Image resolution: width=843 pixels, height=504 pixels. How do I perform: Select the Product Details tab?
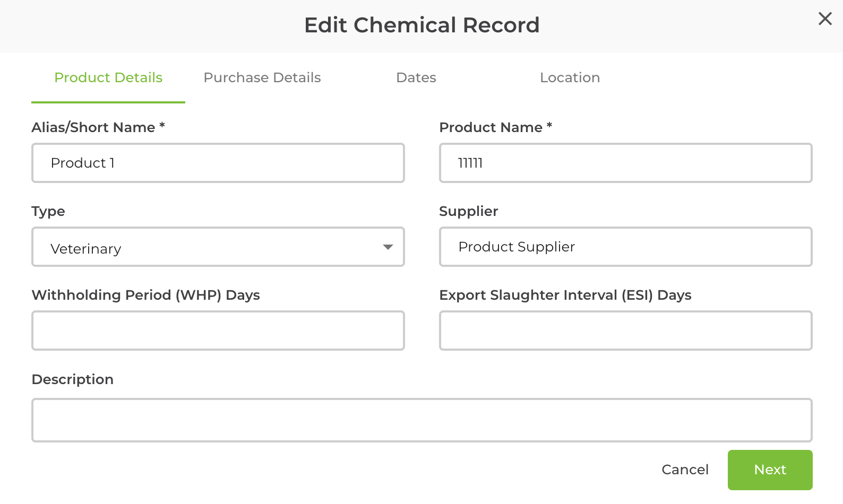tap(108, 77)
